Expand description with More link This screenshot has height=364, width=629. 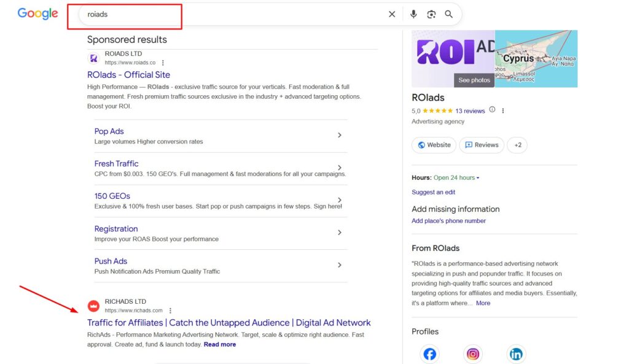pyautogui.click(x=483, y=303)
